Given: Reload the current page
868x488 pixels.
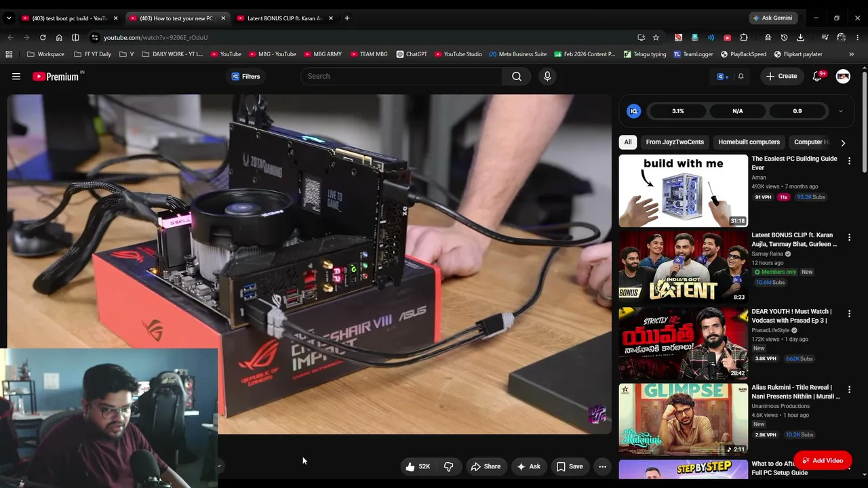Looking at the screenshot, I should (x=43, y=37).
